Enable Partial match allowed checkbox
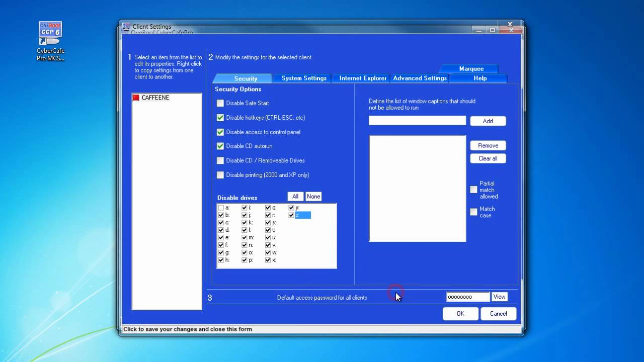Screen dimensions: 644x362 (x=473, y=190)
